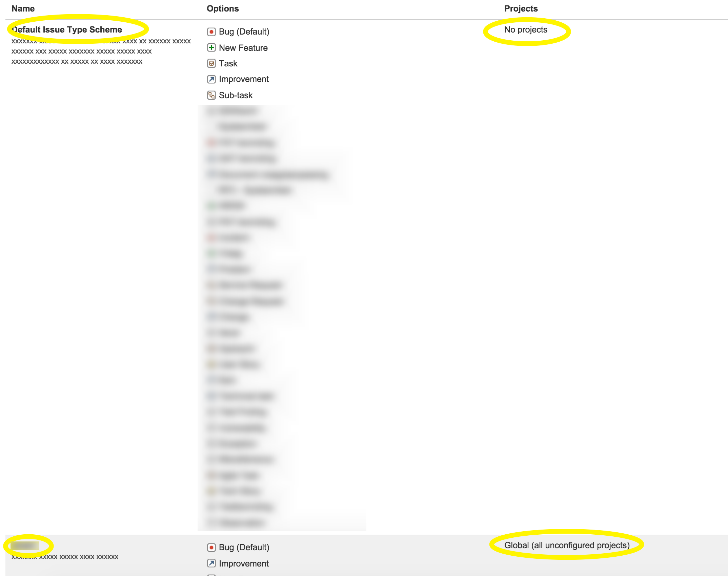728x576 pixels.
Task: Click the Improvement text in bottom scheme
Action: point(244,563)
